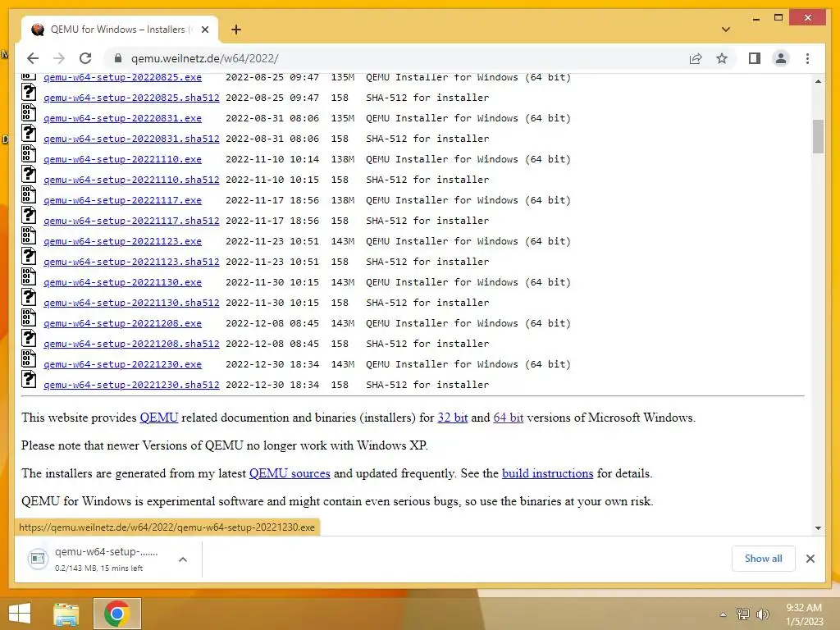
Task: Open a new tab with plus button
Action: tap(235, 30)
